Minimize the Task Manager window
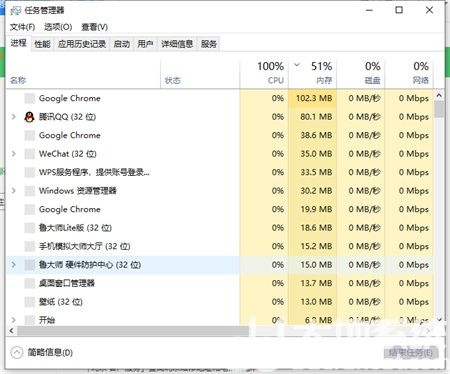 click(x=369, y=10)
